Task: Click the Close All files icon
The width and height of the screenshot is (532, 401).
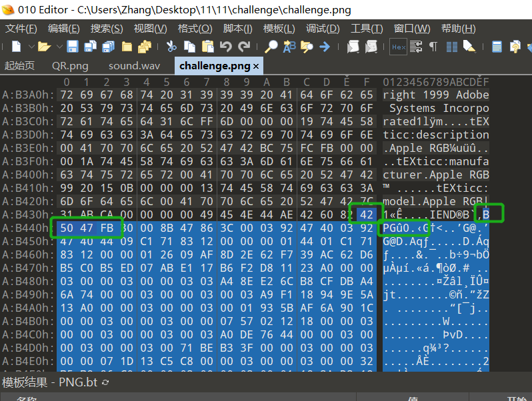Action: [145, 47]
